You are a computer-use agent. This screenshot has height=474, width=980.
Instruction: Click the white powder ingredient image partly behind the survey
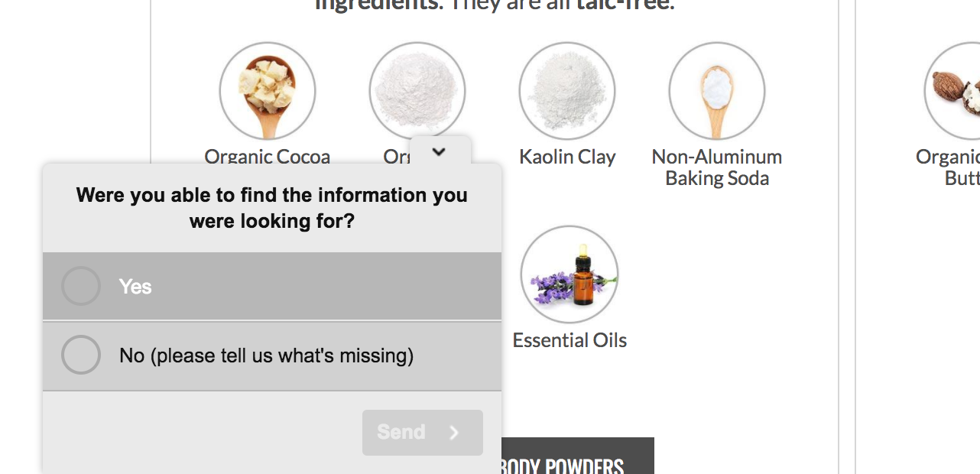[x=417, y=90]
